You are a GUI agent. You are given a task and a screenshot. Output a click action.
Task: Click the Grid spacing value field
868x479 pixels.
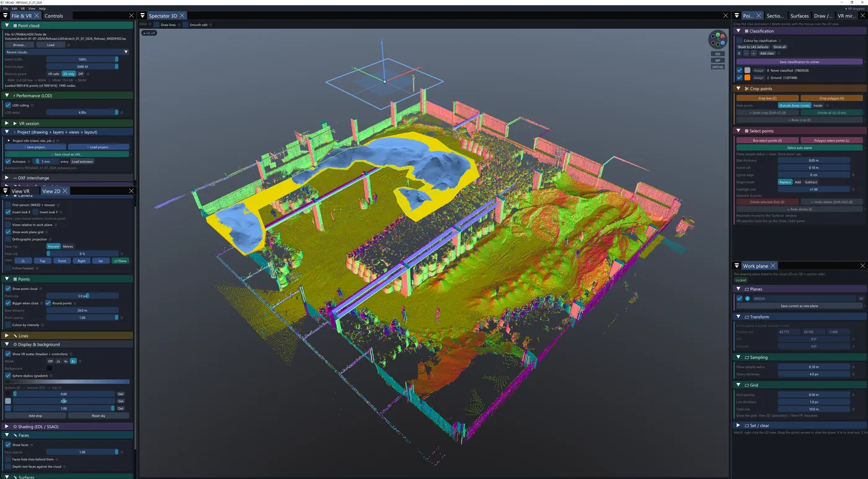pyautogui.click(x=813, y=395)
